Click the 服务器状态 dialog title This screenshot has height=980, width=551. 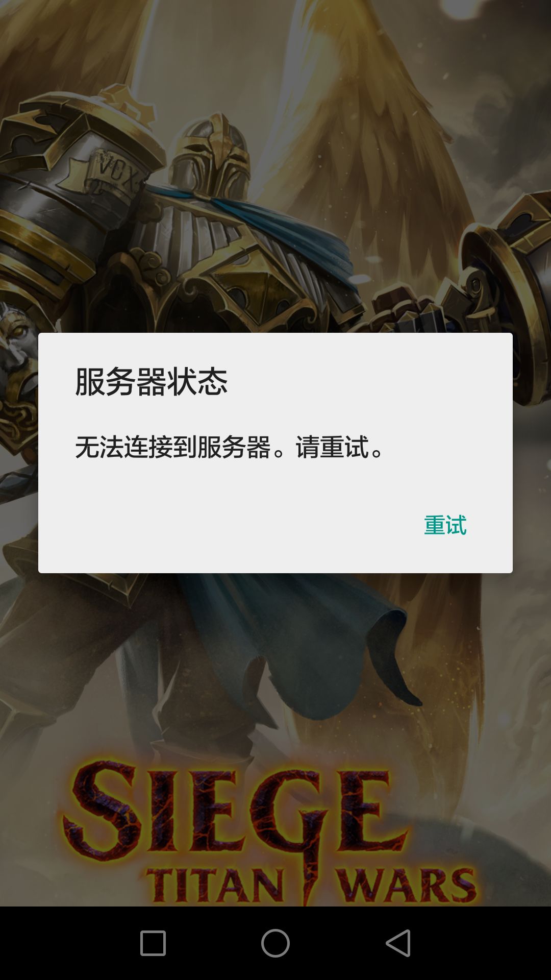(151, 382)
